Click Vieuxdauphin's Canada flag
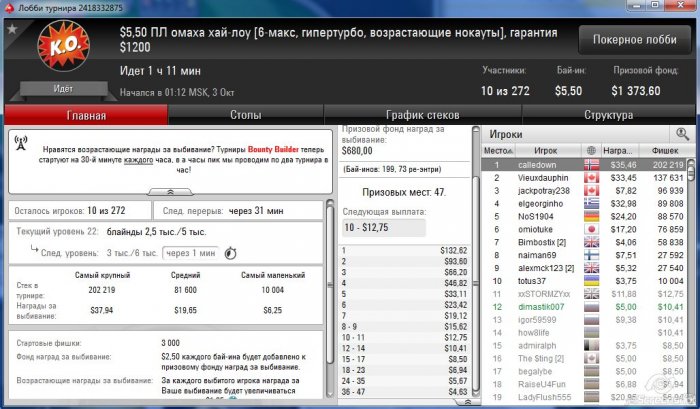This screenshot has height=409, width=700. tap(592, 178)
